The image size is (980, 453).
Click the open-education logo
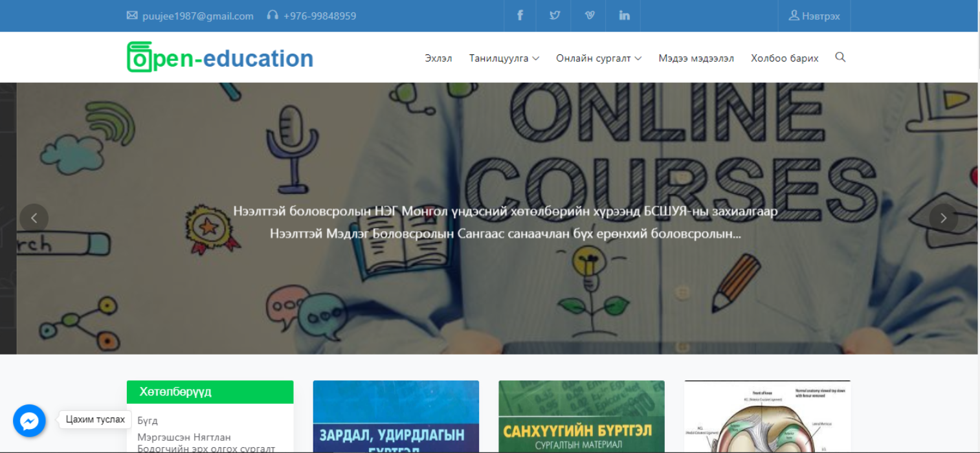[x=220, y=57]
